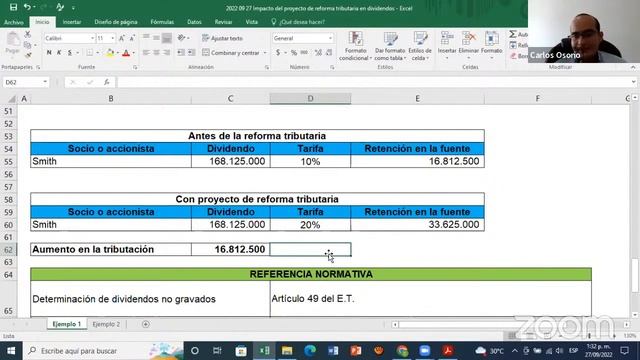Image resolution: width=640 pixels, height=360 pixels.
Task: Click the Borrar eraser icon
Action: point(513,56)
